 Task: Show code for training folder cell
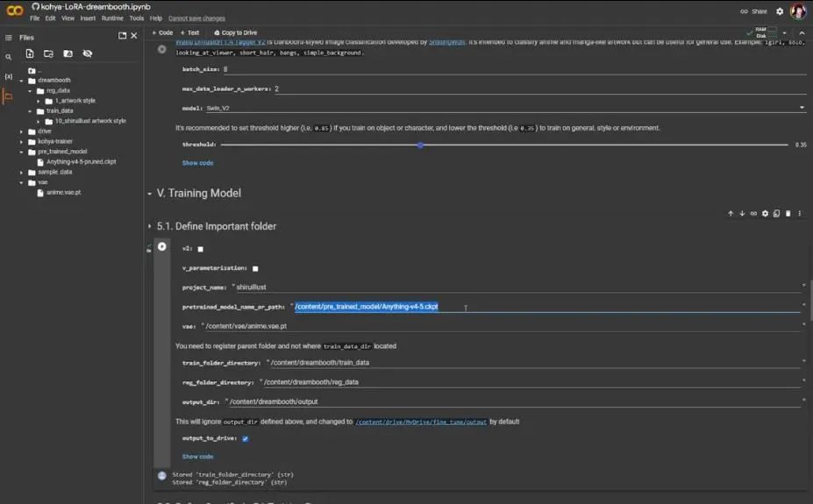tap(197, 457)
